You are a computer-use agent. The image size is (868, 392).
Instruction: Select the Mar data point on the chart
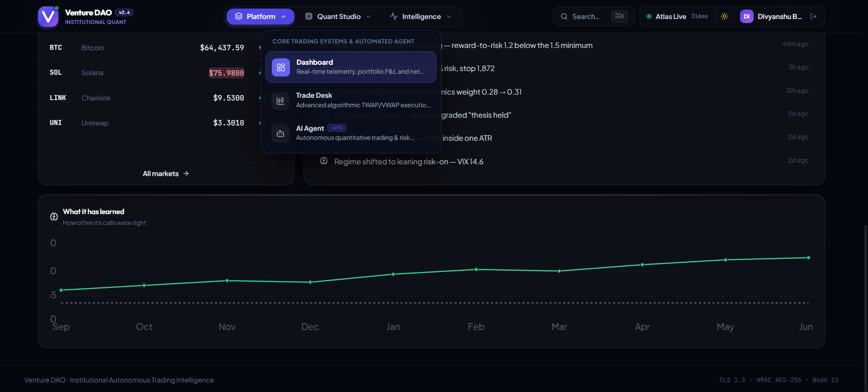560,271
